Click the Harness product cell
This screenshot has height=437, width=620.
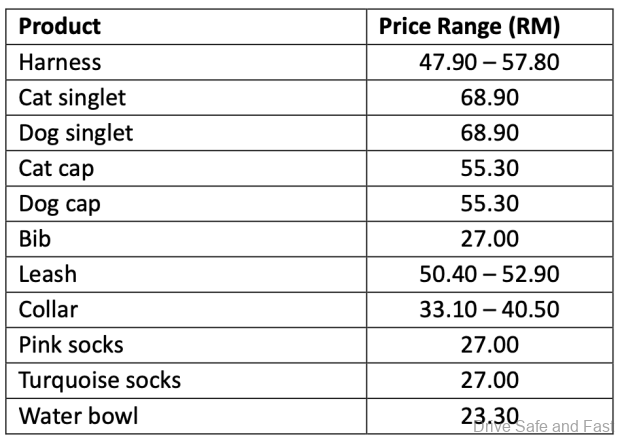[x=61, y=62]
